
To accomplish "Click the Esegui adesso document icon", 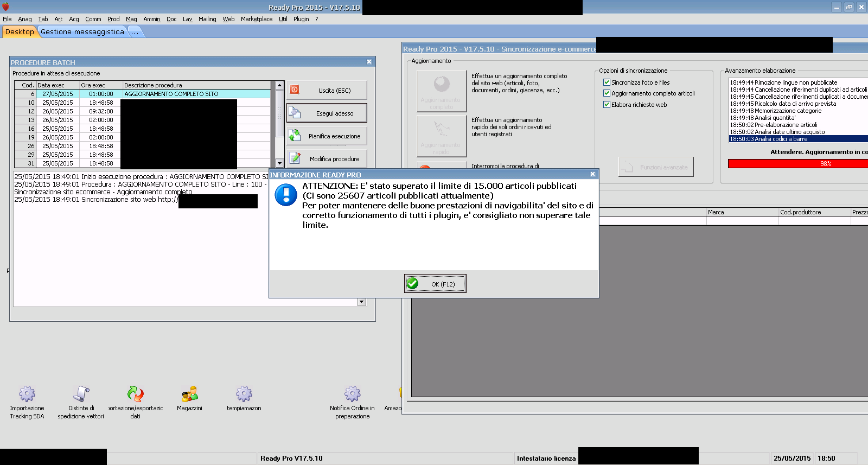I will click(295, 112).
